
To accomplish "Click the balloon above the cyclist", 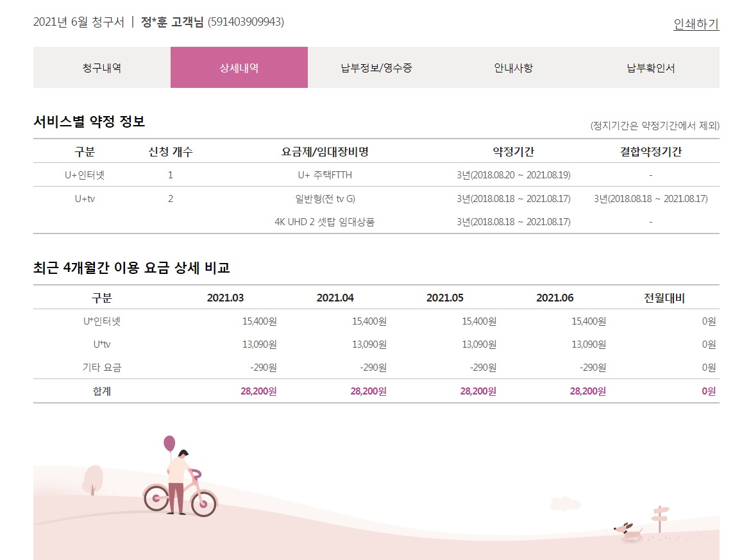I will [169, 443].
